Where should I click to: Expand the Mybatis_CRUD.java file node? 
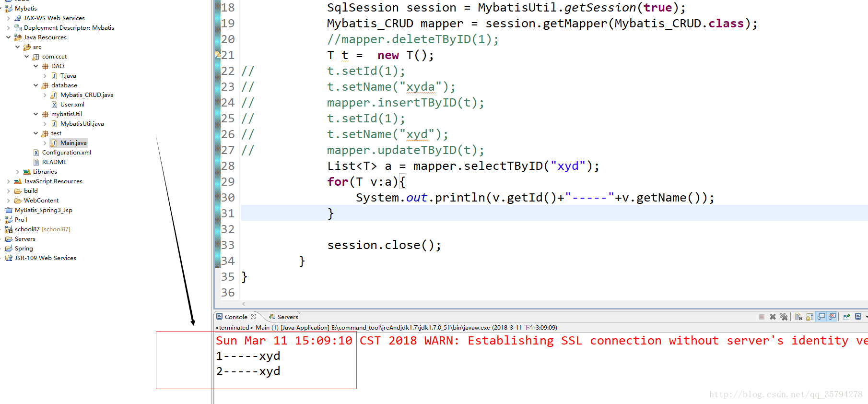pos(45,95)
